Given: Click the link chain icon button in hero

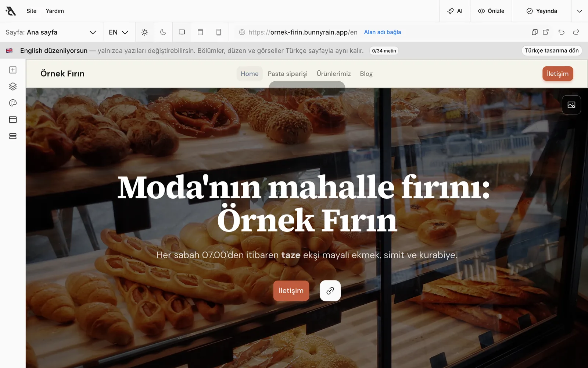Looking at the screenshot, I should [330, 291].
